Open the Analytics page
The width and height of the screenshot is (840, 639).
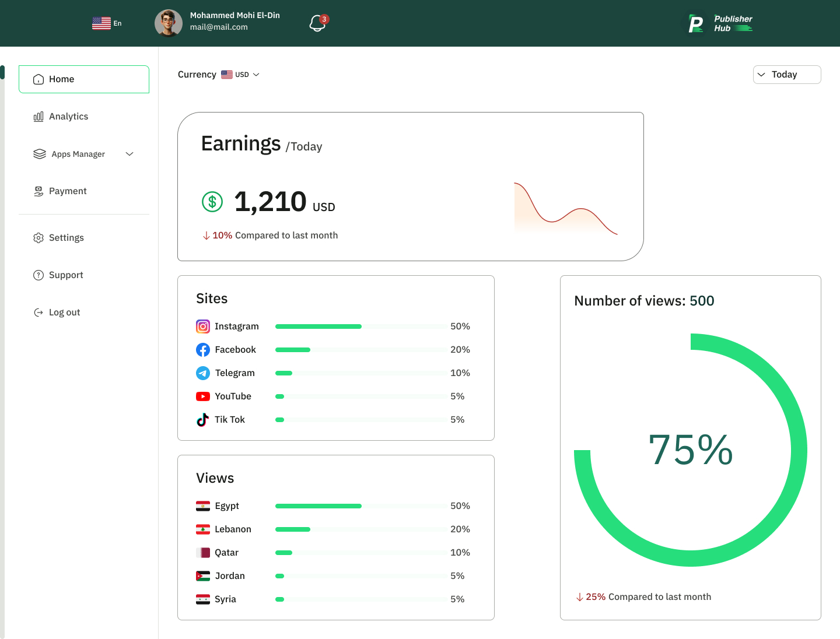(68, 117)
